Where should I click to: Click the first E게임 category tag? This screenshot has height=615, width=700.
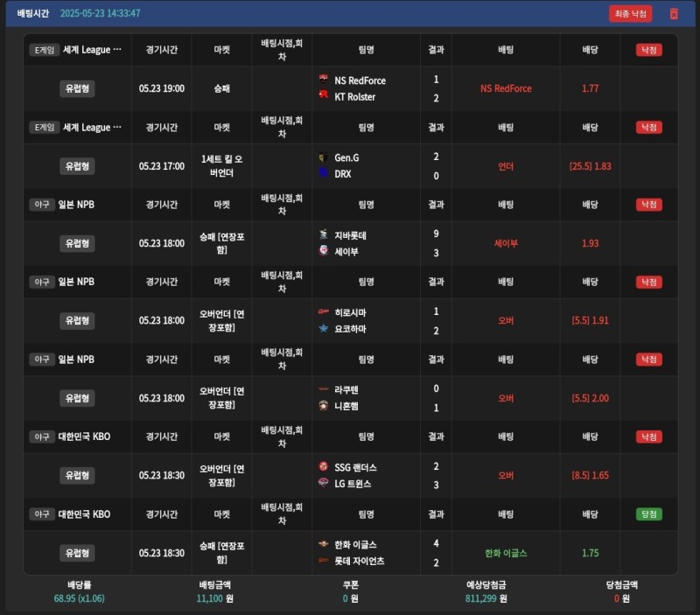pyautogui.click(x=44, y=50)
